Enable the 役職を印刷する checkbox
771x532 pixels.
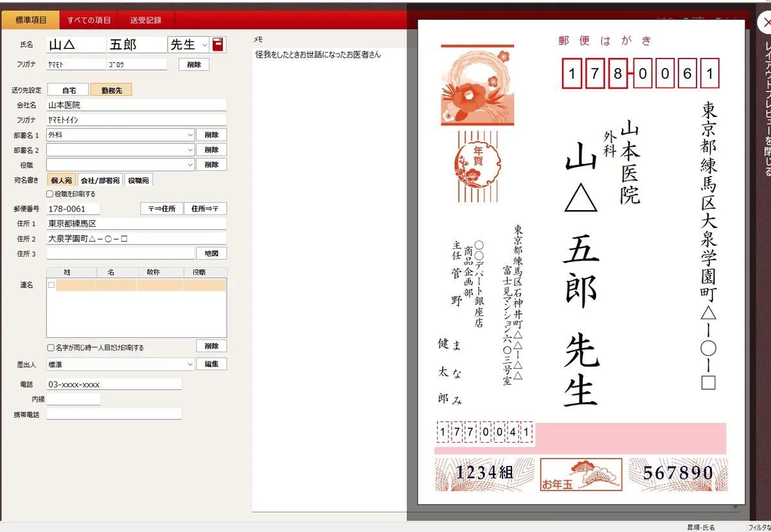50,194
